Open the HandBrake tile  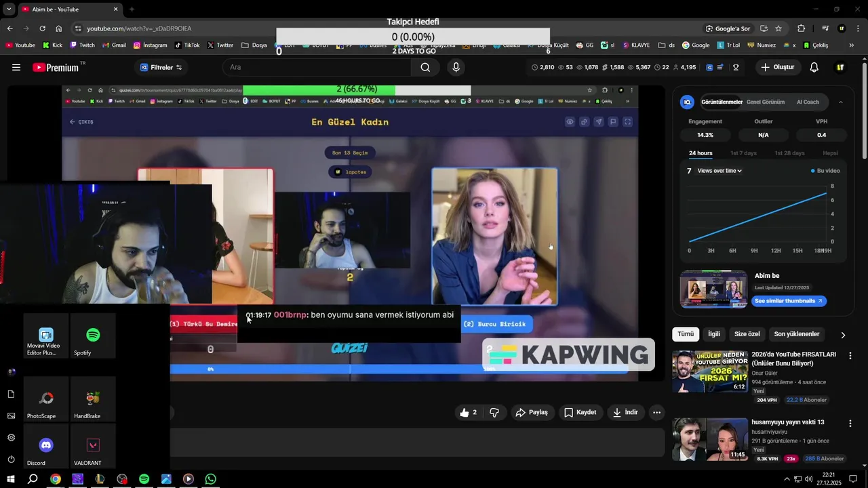tap(93, 399)
